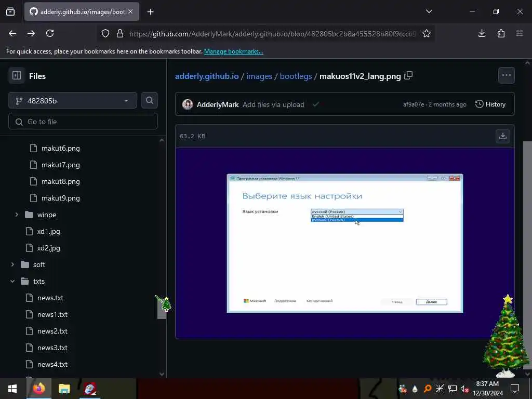Open taskbar clock and date
Screen dimensions: 532x399
coord(487,389)
